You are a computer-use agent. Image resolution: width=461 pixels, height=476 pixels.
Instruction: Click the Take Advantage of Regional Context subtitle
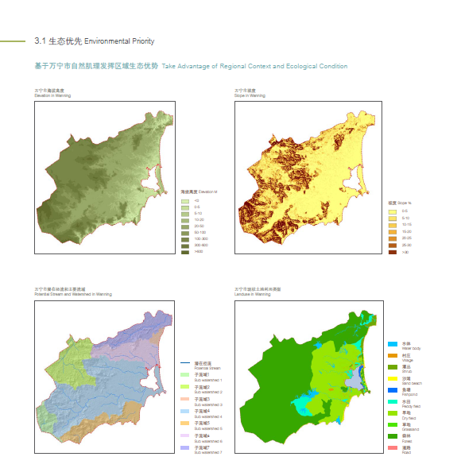[254, 66]
